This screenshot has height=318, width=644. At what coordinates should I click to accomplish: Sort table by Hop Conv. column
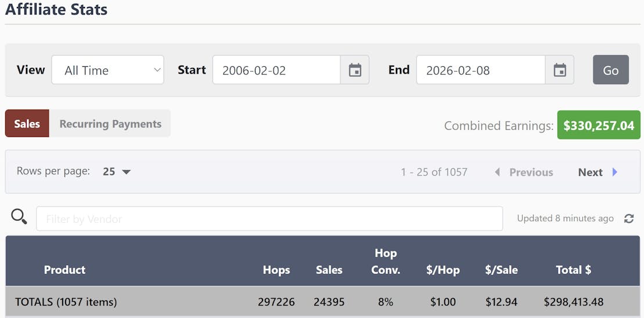coord(386,261)
